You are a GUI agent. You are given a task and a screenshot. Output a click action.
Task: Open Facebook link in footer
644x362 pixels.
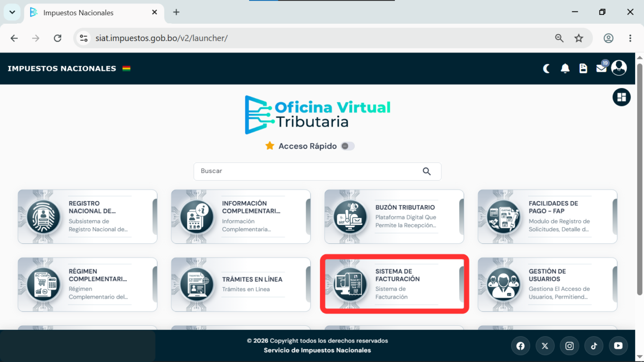click(x=520, y=346)
